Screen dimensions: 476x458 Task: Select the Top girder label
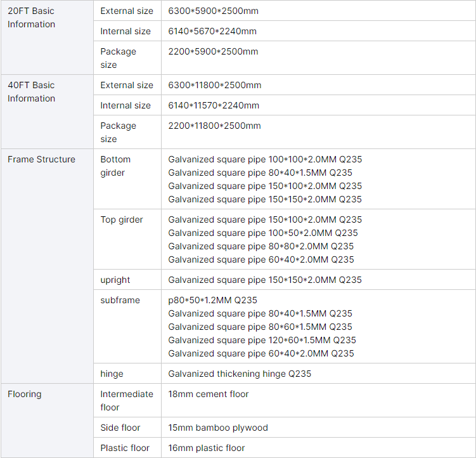coord(122,219)
